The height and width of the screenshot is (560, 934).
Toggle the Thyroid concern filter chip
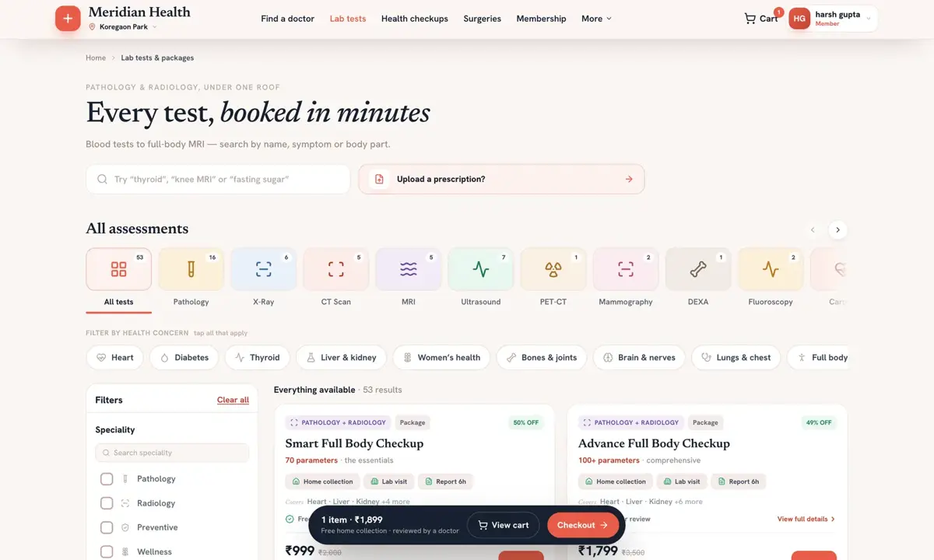(x=258, y=358)
